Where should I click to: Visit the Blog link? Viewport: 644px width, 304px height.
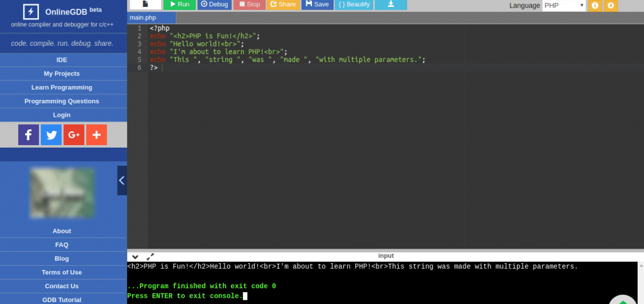point(62,258)
